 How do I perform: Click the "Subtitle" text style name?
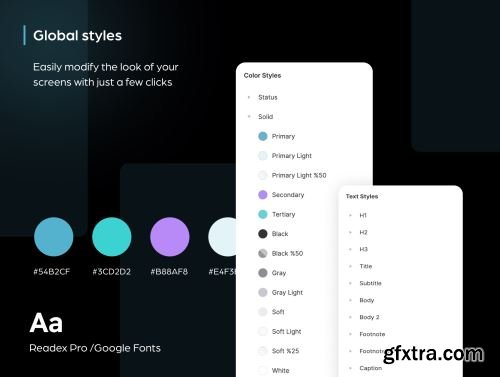point(370,283)
